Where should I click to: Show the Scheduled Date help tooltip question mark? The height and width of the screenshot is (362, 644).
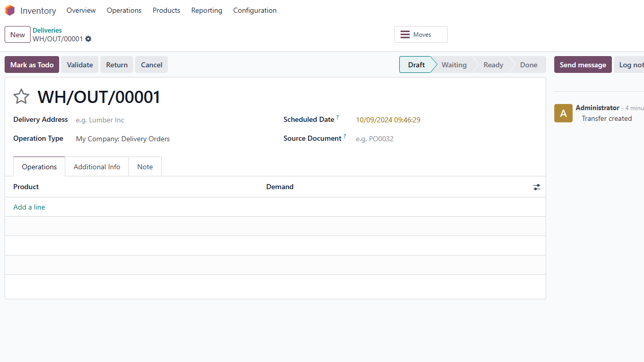pyautogui.click(x=338, y=118)
